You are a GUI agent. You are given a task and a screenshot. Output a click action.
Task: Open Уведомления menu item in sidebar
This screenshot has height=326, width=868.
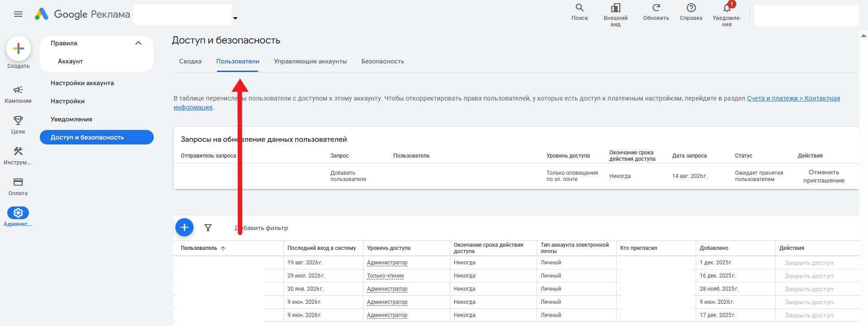point(71,119)
